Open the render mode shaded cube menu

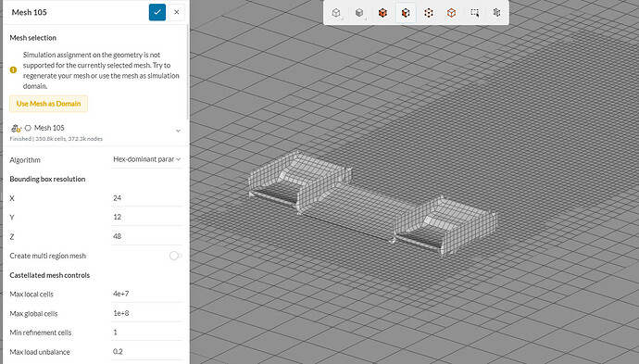tap(359, 13)
